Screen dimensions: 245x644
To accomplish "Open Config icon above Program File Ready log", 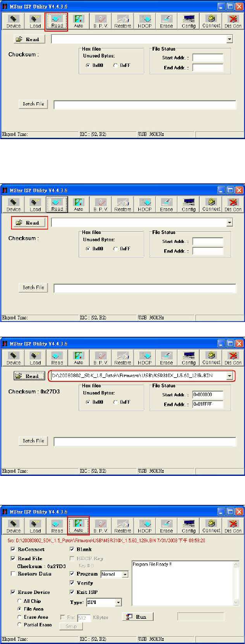I will pyautogui.click(x=189, y=526).
